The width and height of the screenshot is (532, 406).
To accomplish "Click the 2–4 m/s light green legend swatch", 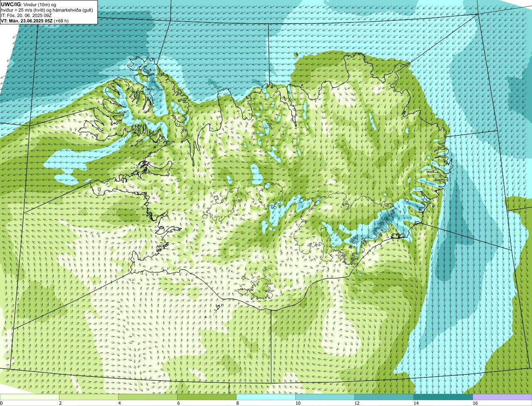I will pos(89,397).
